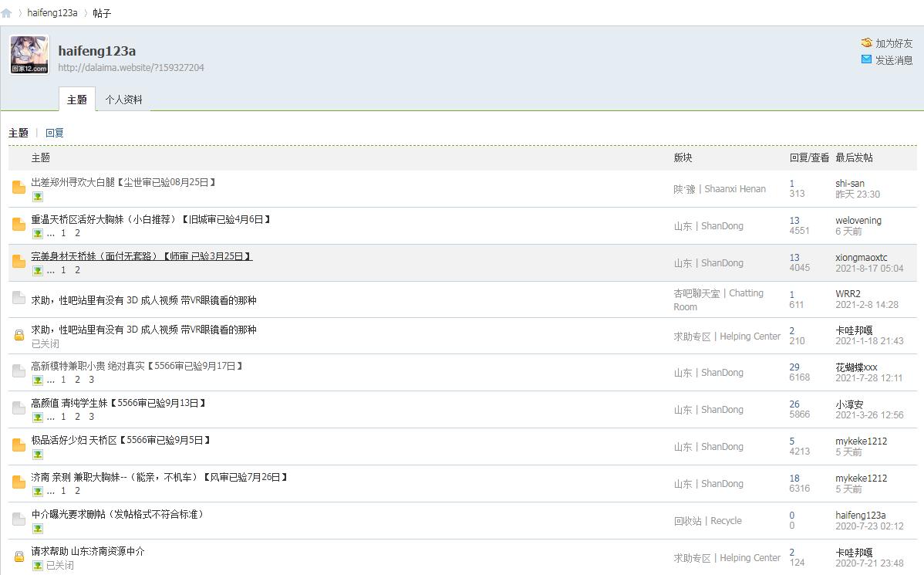This screenshot has height=575, width=924.
Task: Click lock icon of thread with 210 views
Action: [x=19, y=335]
